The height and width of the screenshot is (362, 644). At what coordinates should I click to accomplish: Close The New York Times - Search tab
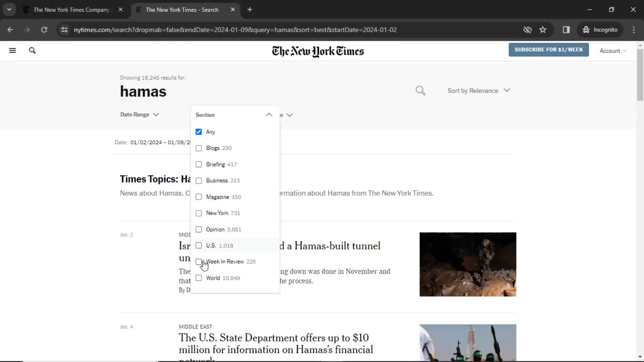(x=233, y=10)
